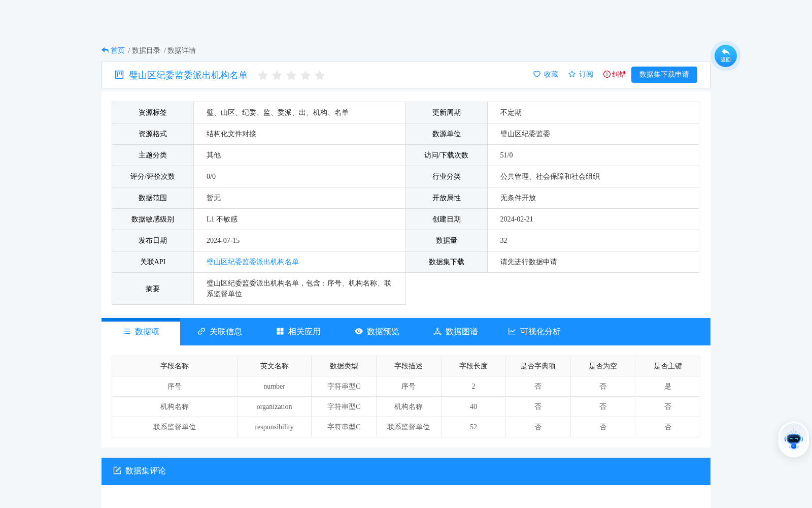Click the 首页 breadcrumb link
812x508 pixels.
118,50
